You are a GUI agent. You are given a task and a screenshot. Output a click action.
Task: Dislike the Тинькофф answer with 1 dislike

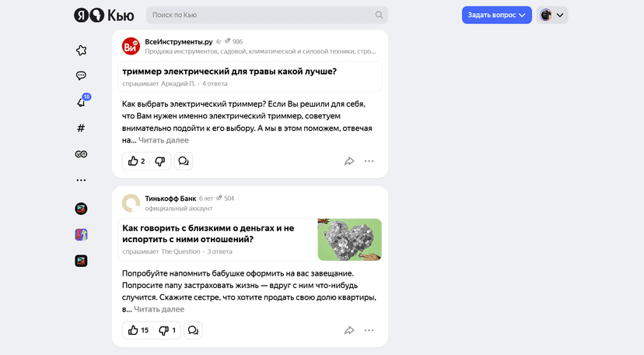coord(167,330)
